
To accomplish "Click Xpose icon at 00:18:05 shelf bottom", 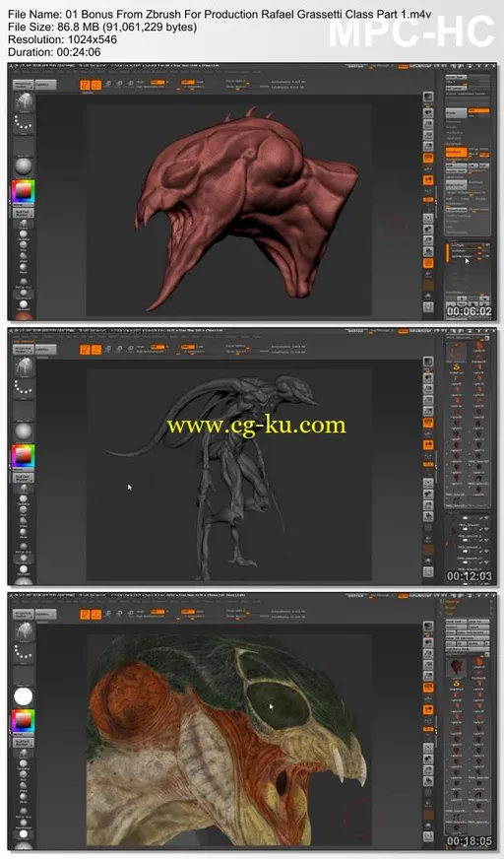I will (x=428, y=837).
